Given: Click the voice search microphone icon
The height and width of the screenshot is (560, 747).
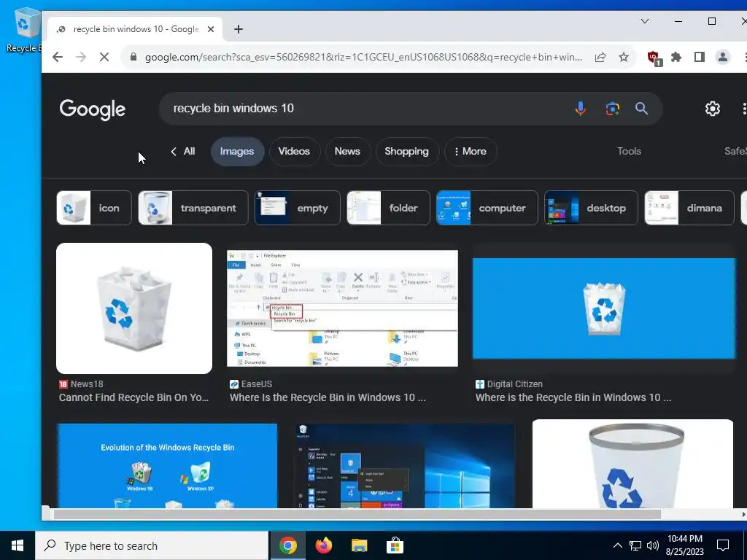Looking at the screenshot, I should [x=580, y=109].
